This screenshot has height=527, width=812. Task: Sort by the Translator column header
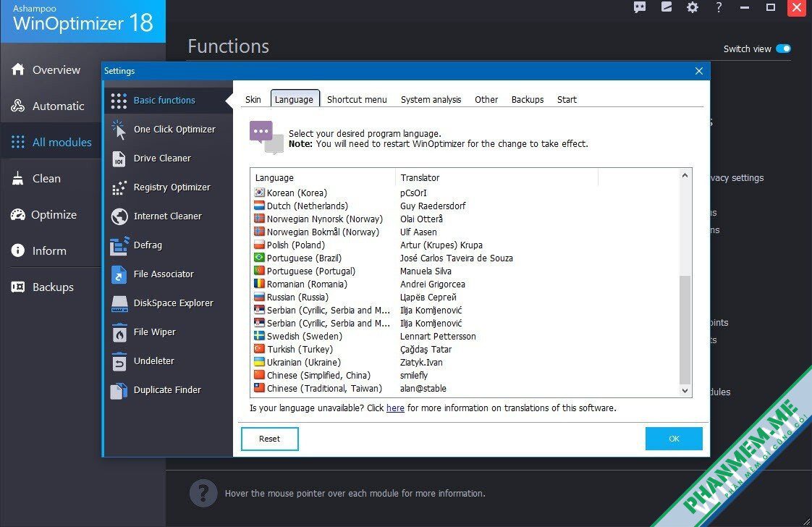coord(497,178)
